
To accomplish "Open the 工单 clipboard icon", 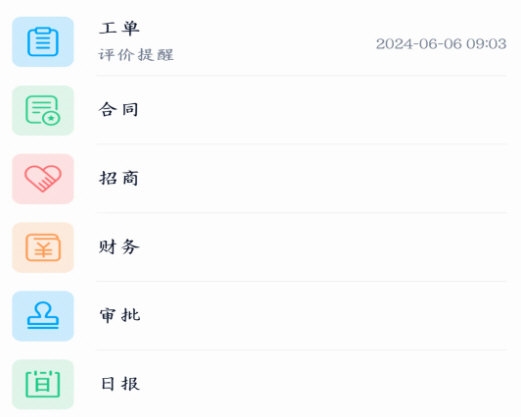I will coord(43,42).
